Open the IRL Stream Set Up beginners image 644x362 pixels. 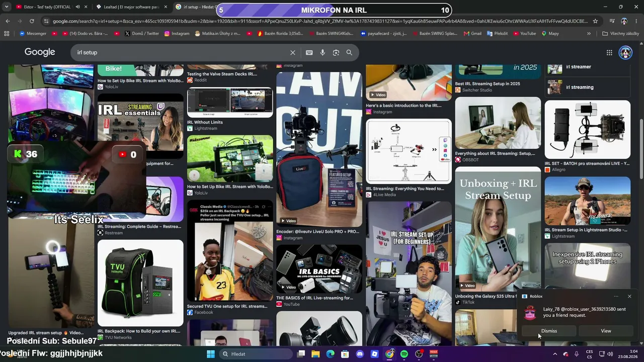click(409, 274)
